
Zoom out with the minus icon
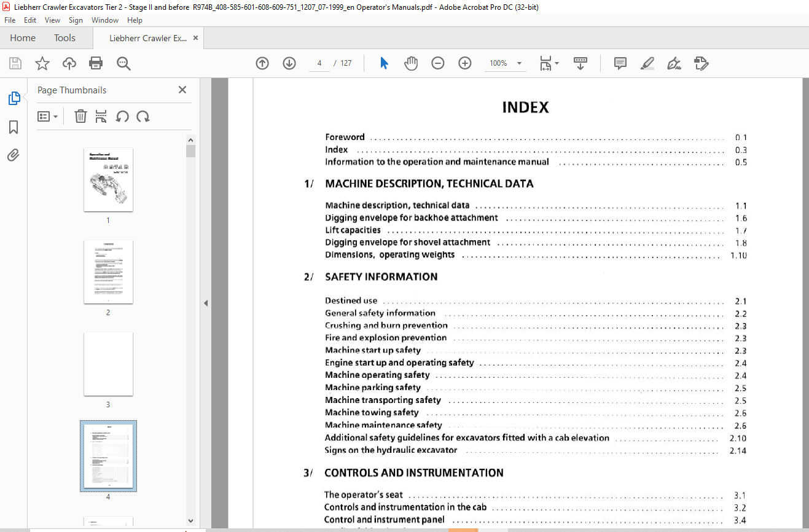coord(438,63)
